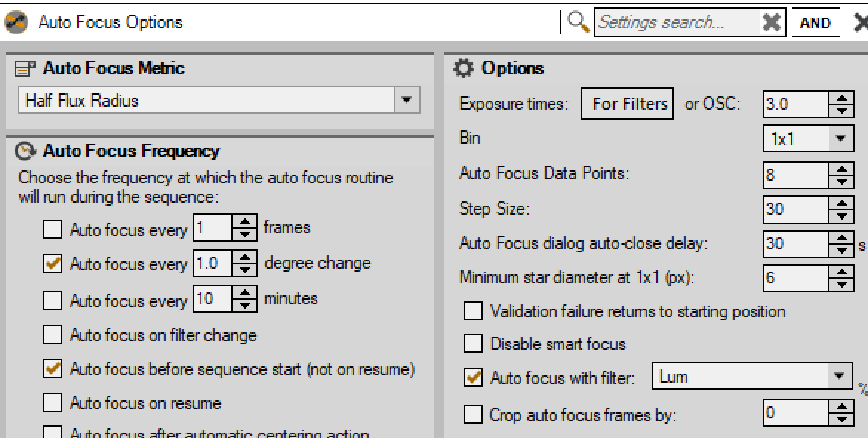Click the Options gear icon
Screen dimensions: 868x438
(x=464, y=69)
